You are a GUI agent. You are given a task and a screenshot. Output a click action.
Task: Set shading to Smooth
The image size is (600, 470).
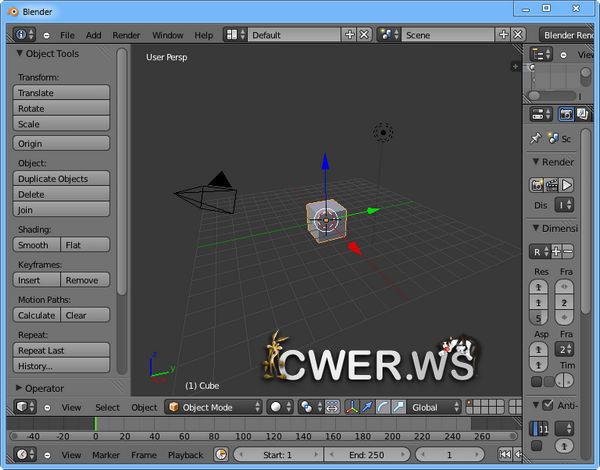click(35, 245)
